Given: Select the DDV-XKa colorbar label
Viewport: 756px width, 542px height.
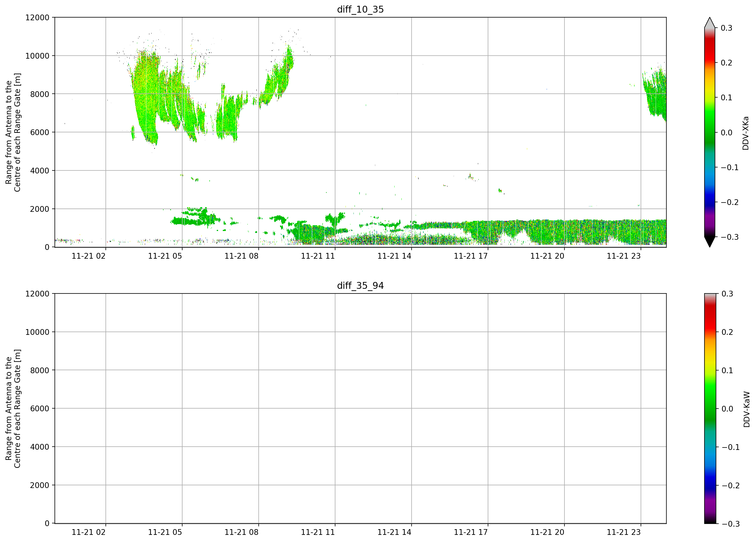Looking at the screenshot, I should (746, 133).
